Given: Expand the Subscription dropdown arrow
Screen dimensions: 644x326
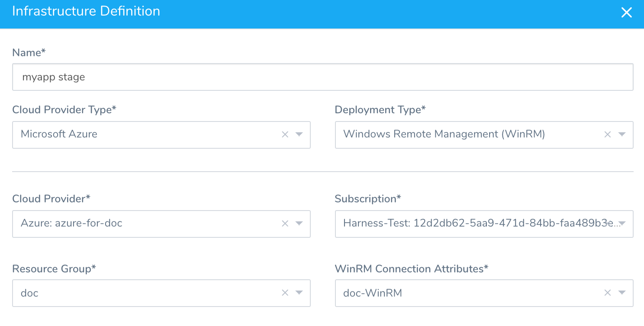Looking at the screenshot, I should 622,224.
